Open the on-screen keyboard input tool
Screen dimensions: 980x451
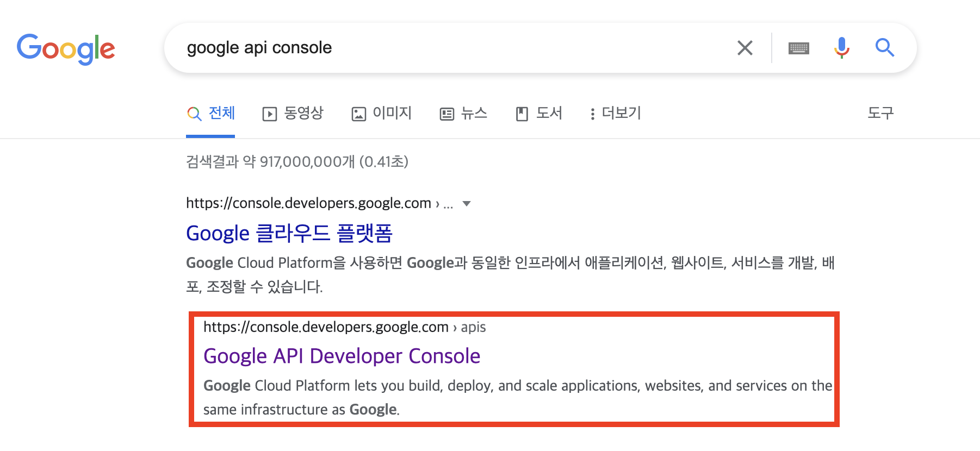click(798, 48)
